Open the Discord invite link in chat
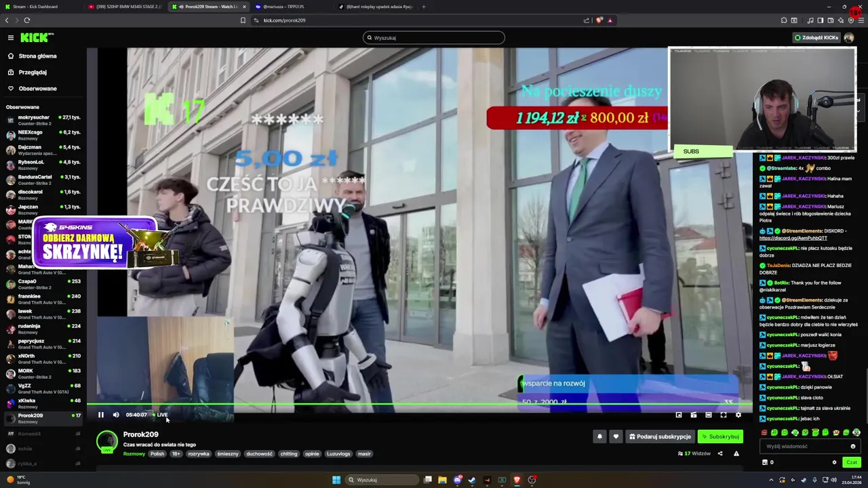Viewport: 868px width, 488px height. coord(793,238)
